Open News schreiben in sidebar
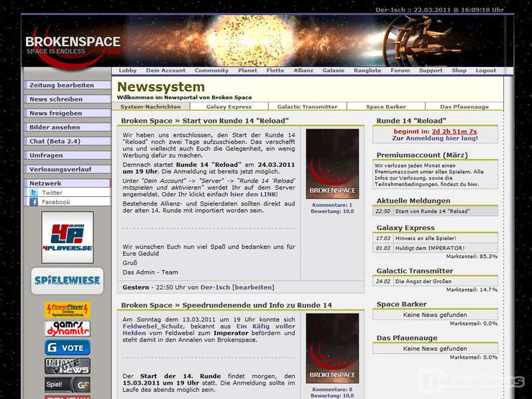The image size is (532, 399). (x=67, y=99)
